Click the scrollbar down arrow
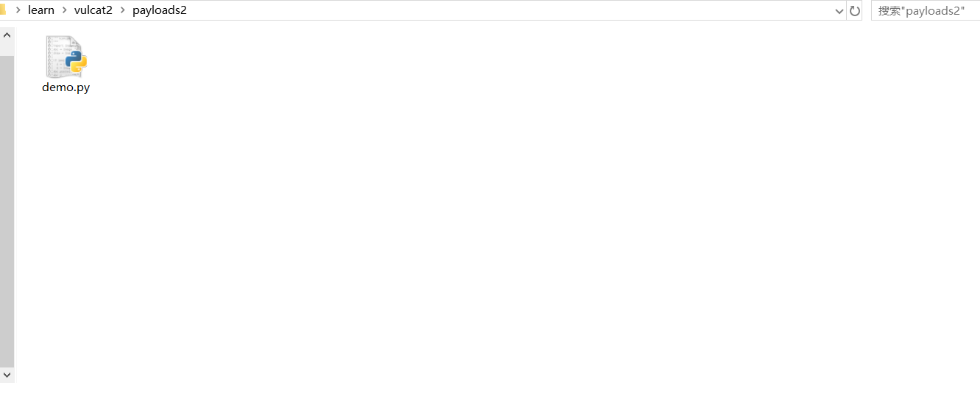 coord(7,374)
